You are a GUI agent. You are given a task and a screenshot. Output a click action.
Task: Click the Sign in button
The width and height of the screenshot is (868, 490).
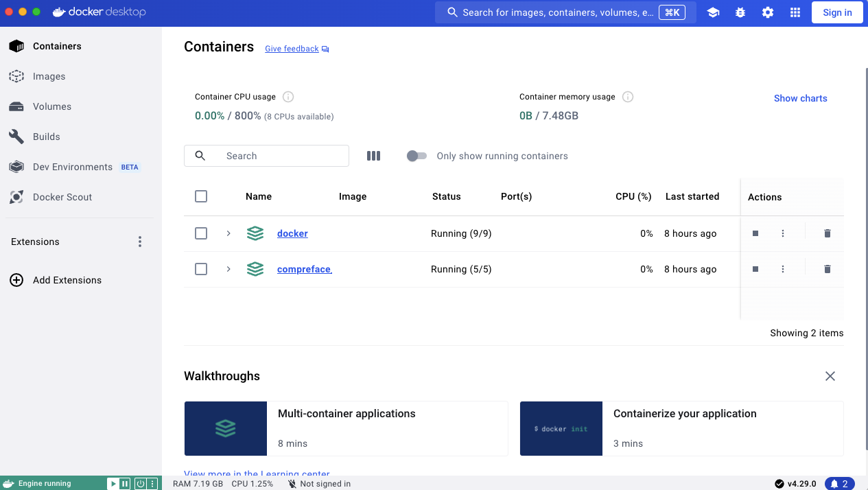pyautogui.click(x=837, y=12)
